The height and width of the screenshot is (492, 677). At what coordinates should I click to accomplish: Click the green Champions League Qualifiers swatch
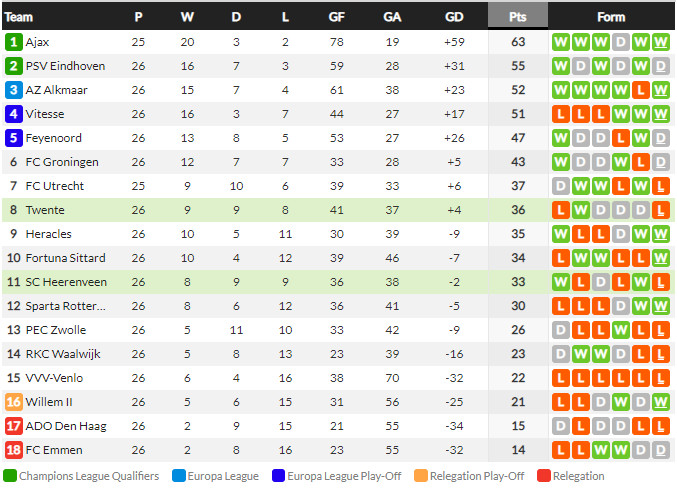(x=10, y=476)
